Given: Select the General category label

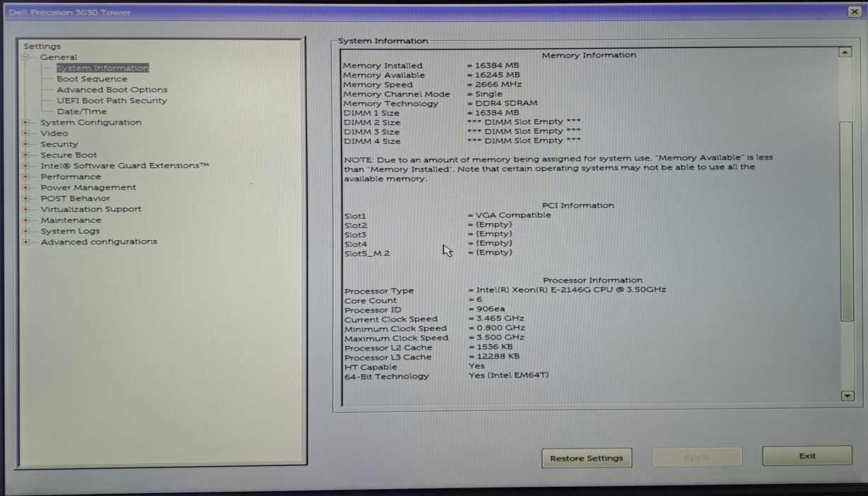Looking at the screenshot, I should (x=59, y=57).
